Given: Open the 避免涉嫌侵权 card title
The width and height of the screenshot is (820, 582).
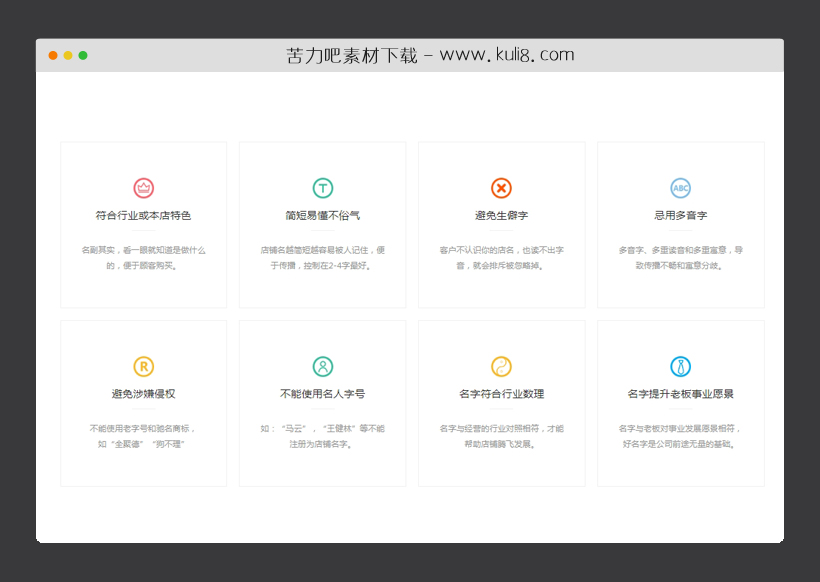Looking at the screenshot, I should [142, 393].
